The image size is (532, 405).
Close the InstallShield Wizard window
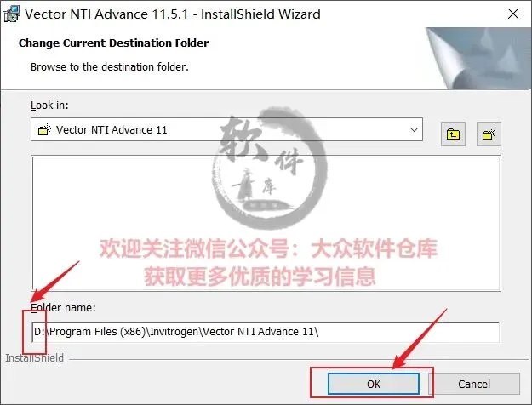click(x=513, y=14)
